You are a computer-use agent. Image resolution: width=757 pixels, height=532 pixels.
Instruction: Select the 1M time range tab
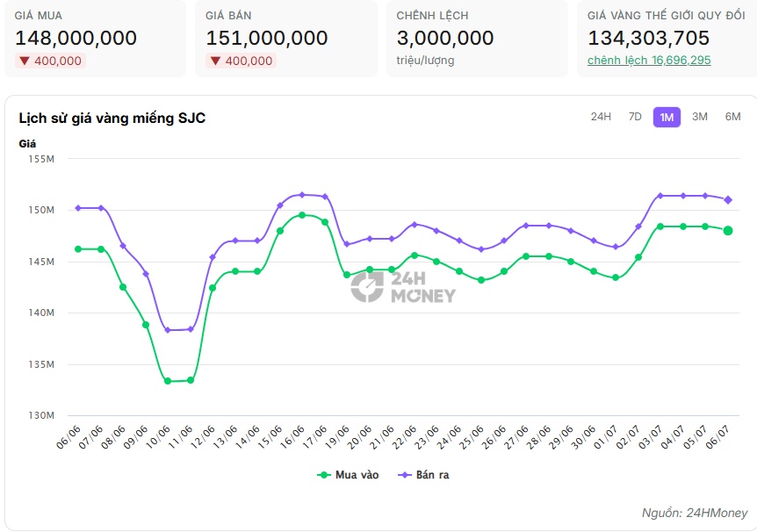click(x=667, y=118)
